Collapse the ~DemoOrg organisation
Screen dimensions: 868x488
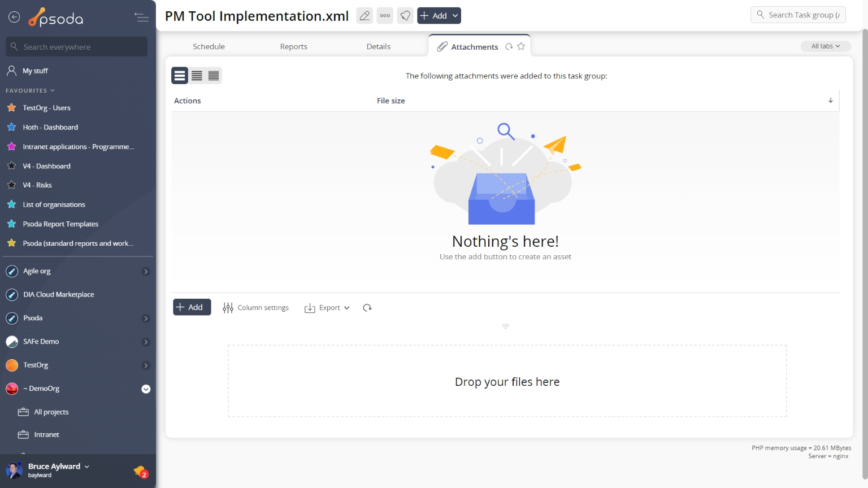[x=146, y=389]
